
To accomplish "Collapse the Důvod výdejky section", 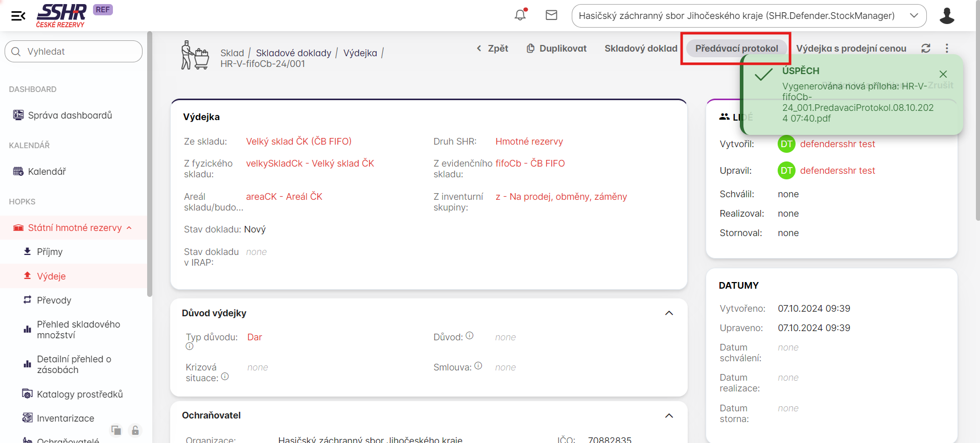I will pos(669,313).
